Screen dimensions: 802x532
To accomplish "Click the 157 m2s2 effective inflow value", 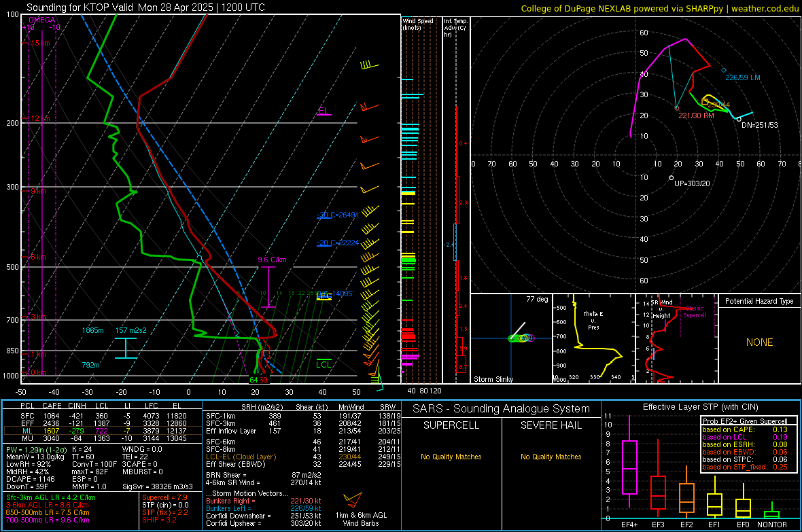I will click(130, 330).
